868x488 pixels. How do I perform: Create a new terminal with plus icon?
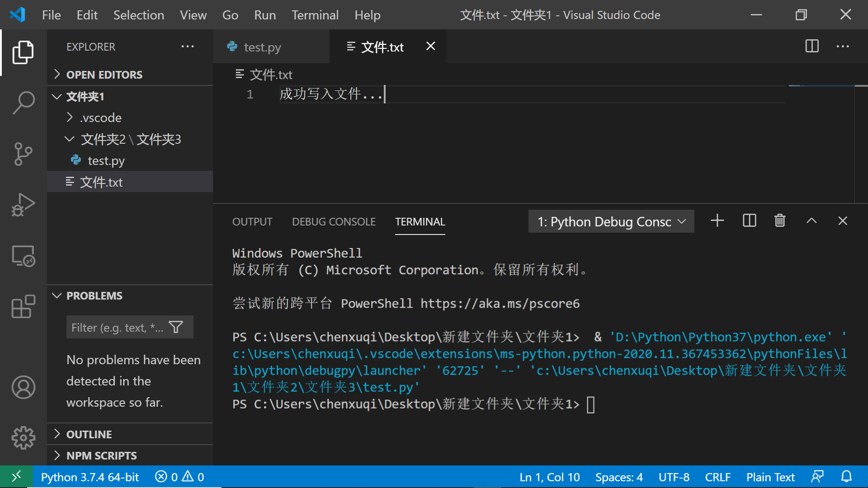pyautogui.click(x=717, y=221)
